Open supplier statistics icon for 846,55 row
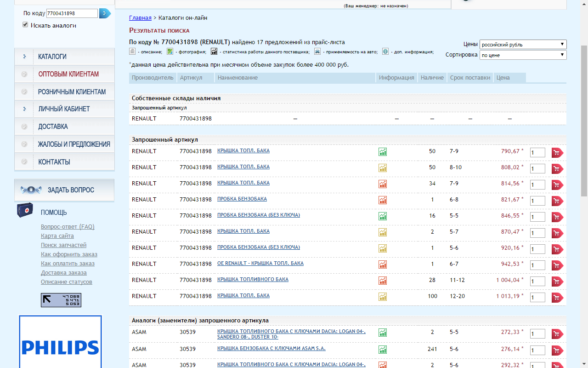The height and width of the screenshot is (368, 588). point(382,216)
